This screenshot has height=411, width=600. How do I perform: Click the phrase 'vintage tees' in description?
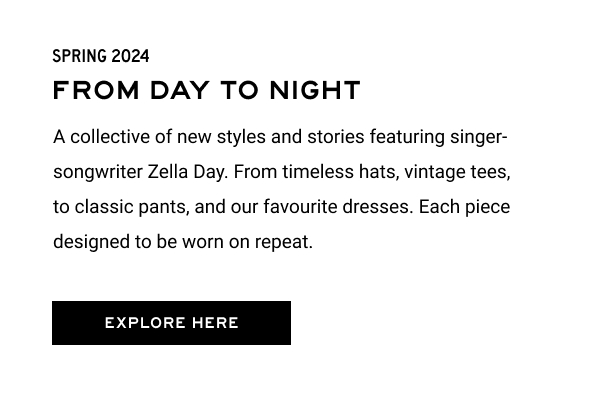click(457, 172)
